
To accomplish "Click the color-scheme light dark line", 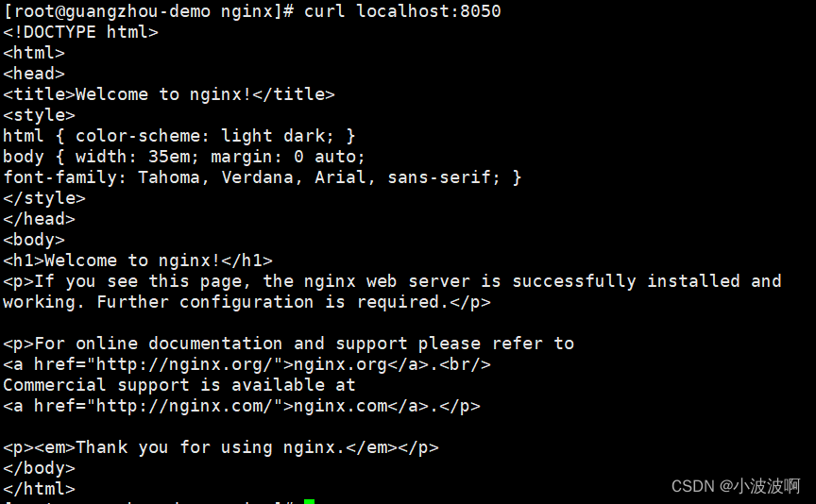I will 179,136.
